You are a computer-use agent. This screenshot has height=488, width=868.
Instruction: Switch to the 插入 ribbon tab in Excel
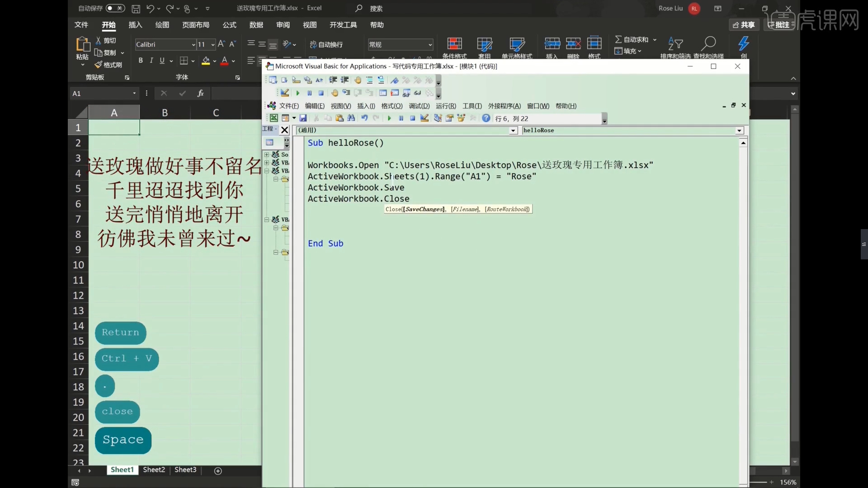pos(135,25)
